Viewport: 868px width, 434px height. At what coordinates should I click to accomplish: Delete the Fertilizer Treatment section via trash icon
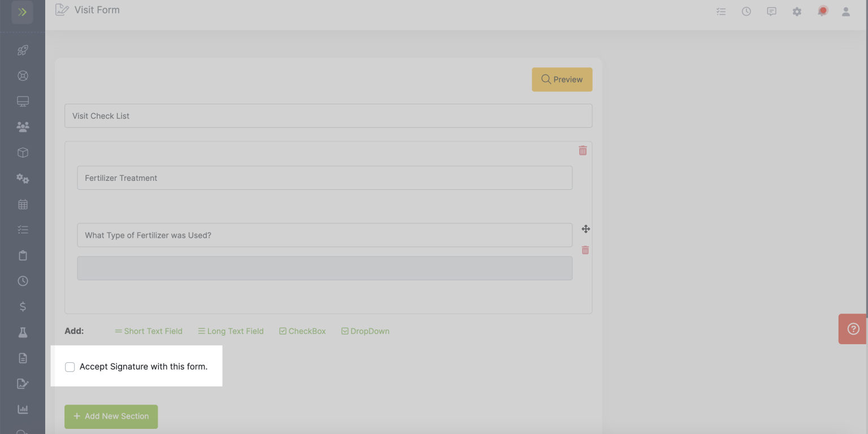pyautogui.click(x=583, y=150)
